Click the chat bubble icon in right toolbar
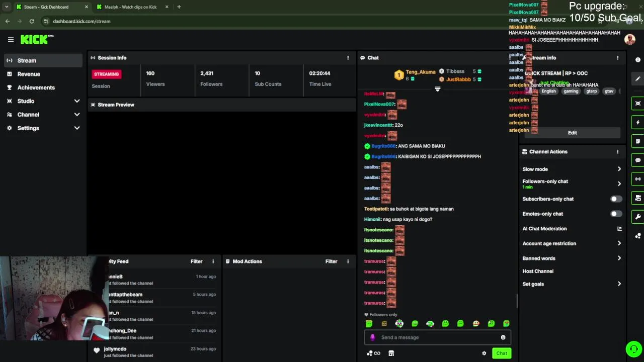Screen dimensions: 644x362 (x=638, y=160)
